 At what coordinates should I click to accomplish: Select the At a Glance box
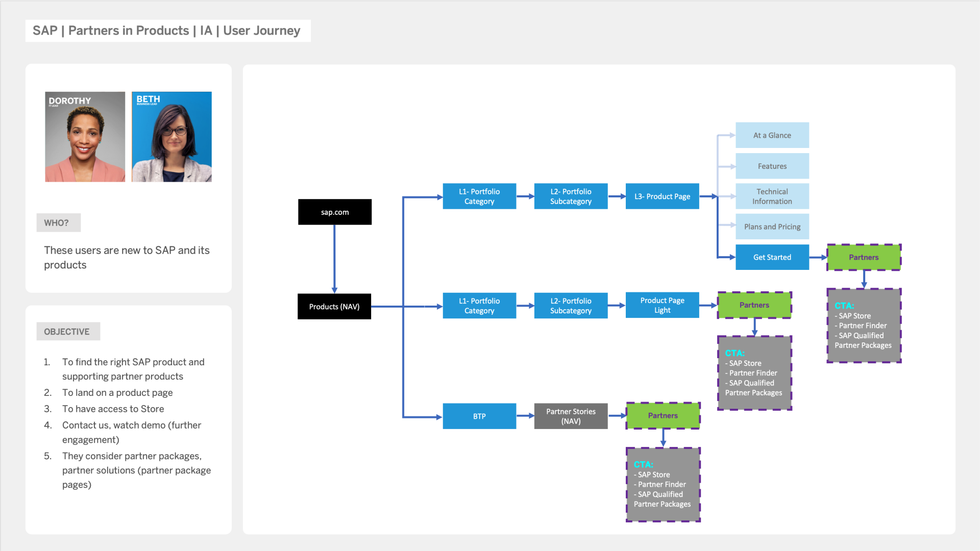[772, 135]
